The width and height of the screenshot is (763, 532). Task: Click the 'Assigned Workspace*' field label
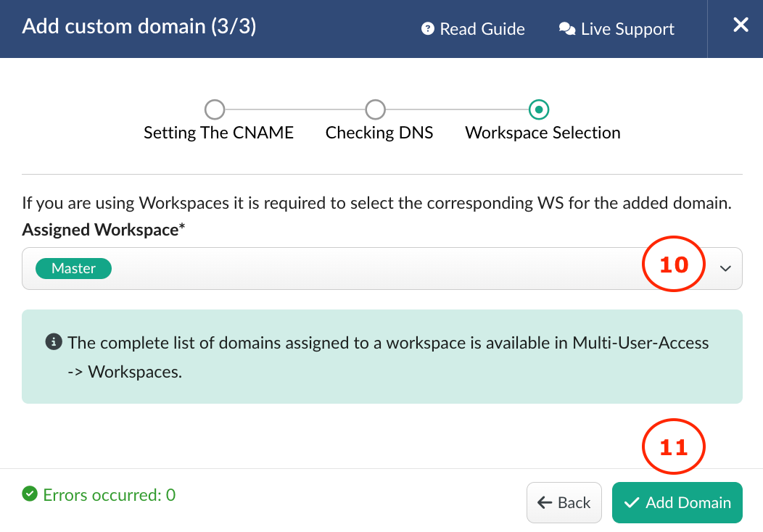103,230
